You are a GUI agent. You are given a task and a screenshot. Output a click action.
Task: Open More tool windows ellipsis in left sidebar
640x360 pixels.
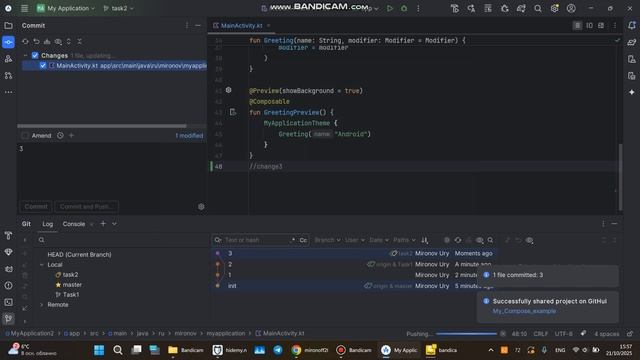pyautogui.click(x=8, y=92)
